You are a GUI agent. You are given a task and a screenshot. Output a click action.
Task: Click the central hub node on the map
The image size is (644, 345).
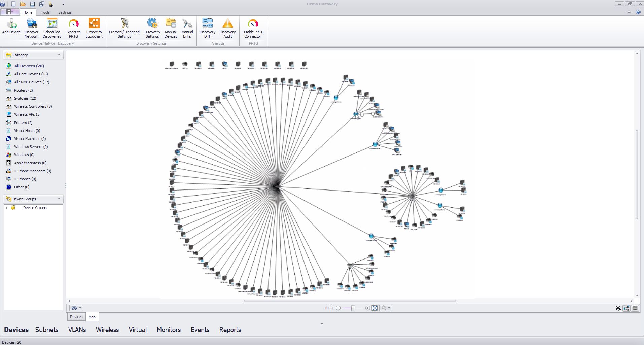[277, 187]
